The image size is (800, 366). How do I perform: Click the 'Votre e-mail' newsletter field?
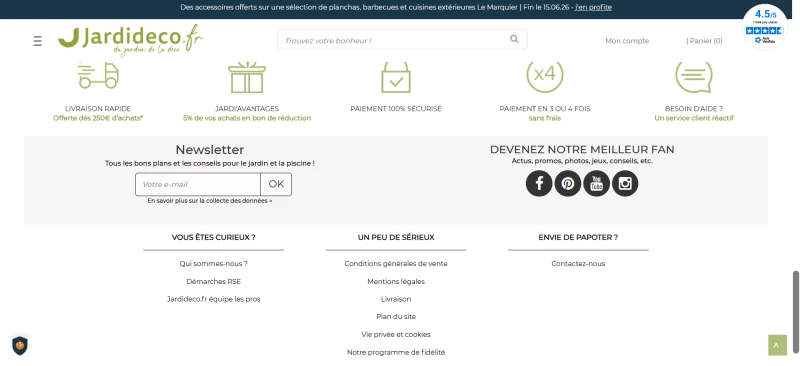point(198,184)
